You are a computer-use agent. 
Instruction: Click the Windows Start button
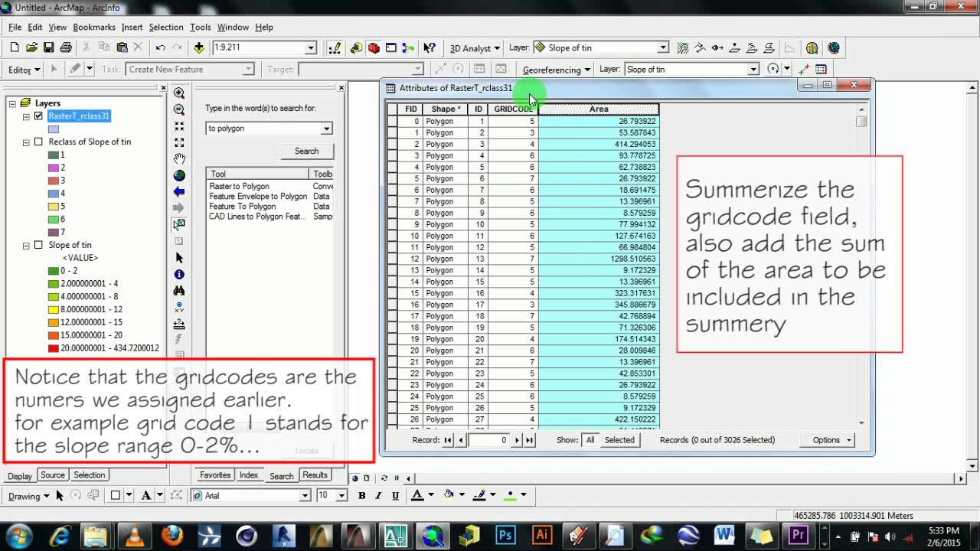[18, 534]
